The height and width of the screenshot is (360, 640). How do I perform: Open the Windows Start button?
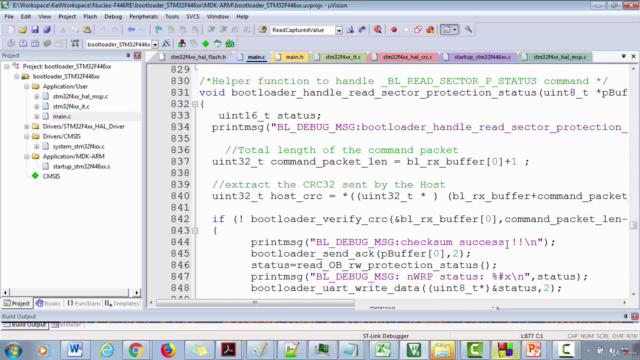[x=14, y=351]
